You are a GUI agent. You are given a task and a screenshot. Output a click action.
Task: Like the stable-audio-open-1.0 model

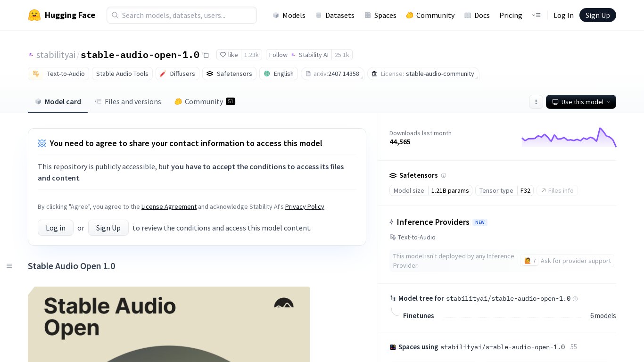pos(229,55)
